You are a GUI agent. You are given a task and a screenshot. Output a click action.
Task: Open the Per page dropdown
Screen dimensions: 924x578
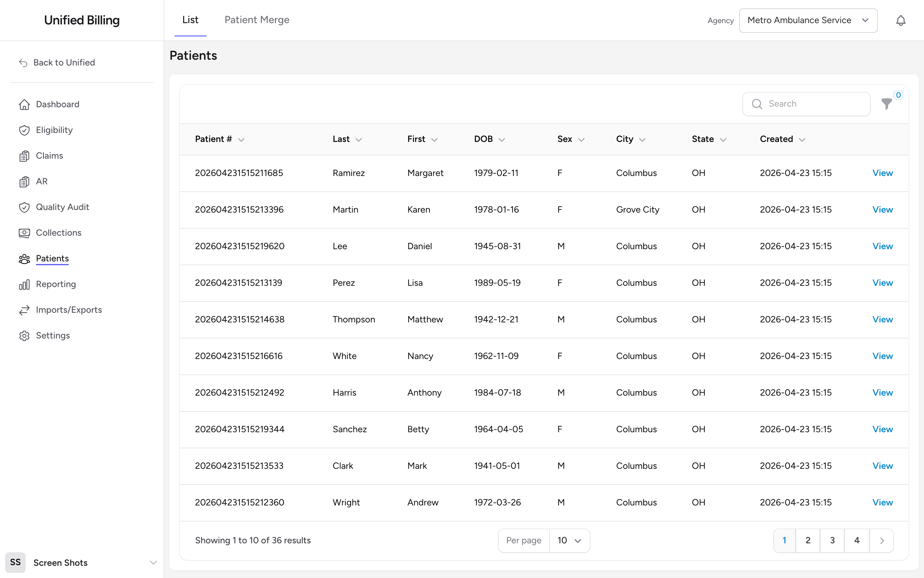pyautogui.click(x=569, y=540)
